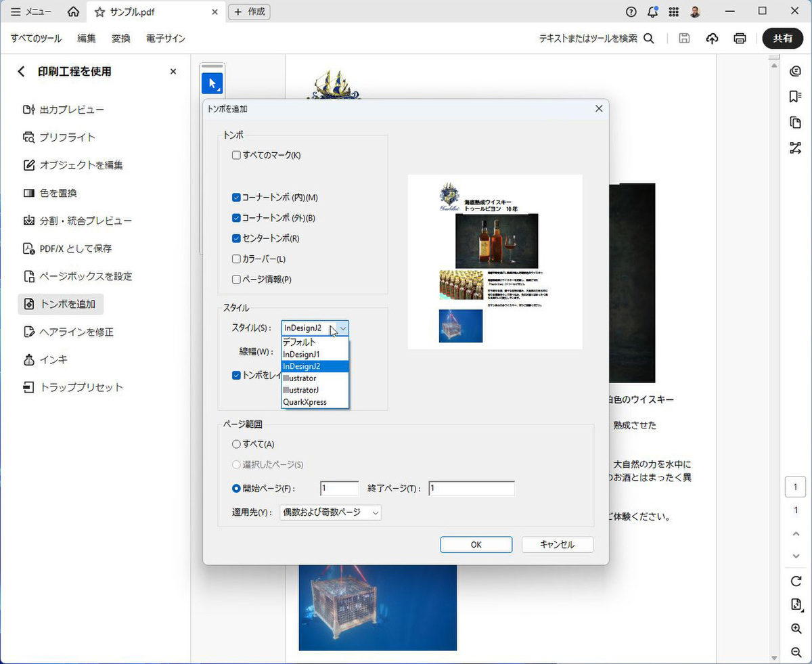Toggle トンボをレイヤー checkbox
Viewport: 812px width, 664px height.
coord(236,375)
